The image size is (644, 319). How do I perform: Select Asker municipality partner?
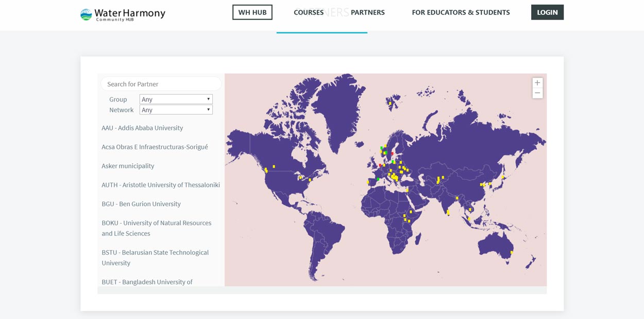click(x=128, y=166)
